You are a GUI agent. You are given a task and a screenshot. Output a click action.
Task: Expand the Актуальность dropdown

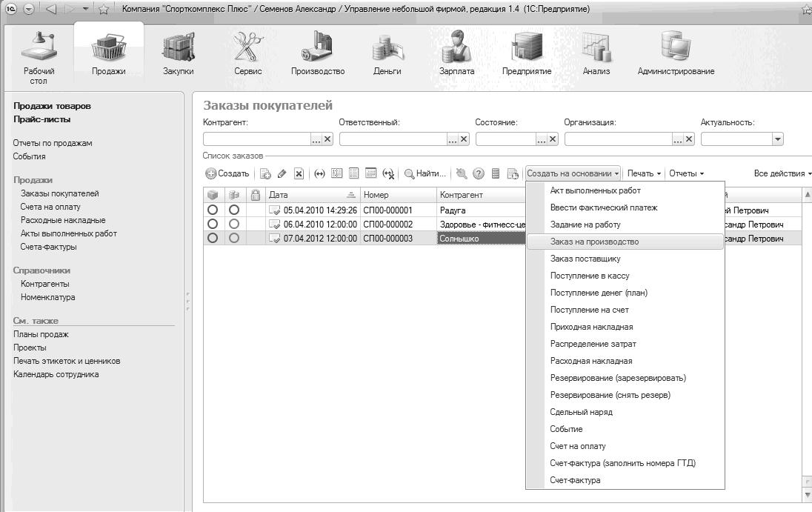pos(777,139)
